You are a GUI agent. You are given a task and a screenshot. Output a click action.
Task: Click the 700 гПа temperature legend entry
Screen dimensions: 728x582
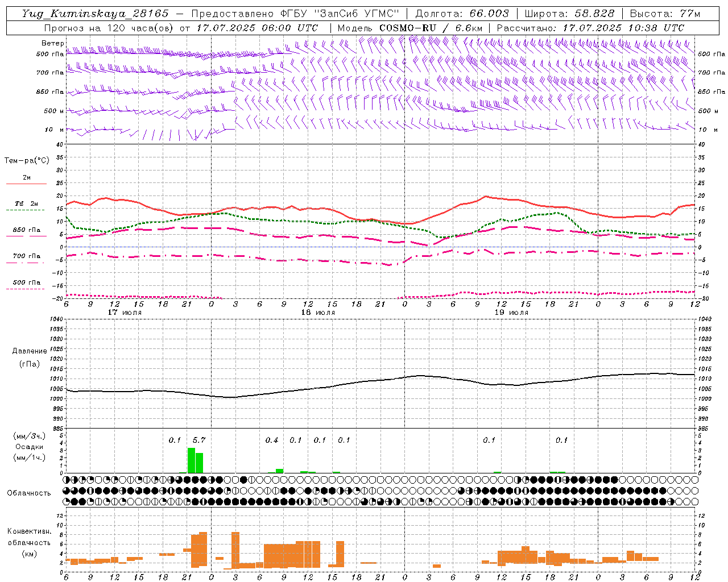(27, 256)
